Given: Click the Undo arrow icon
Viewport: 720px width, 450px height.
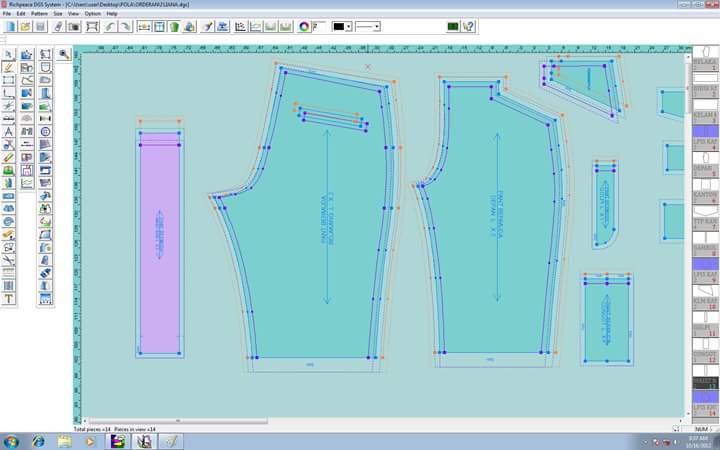Looking at the screenshot, I should pos(110,26).
